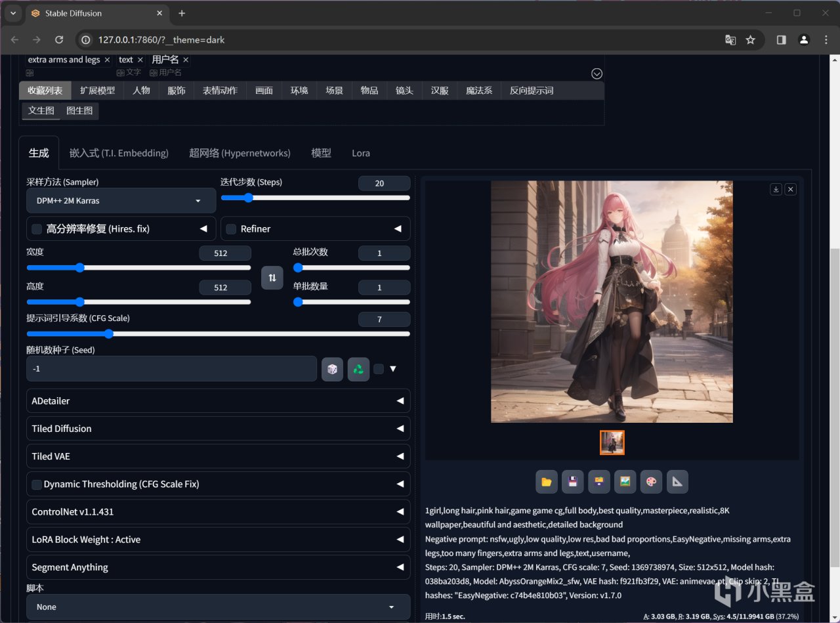Download the generated image via preview icon
The width and height of the screenshot is (840, 623).
[x=776, y=189]
